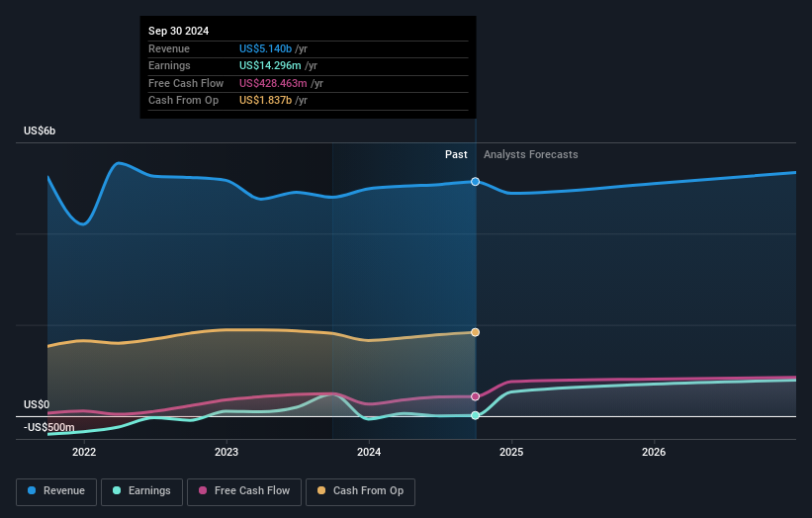Click the US$14.296m earnings value
The height and width of the screenshot is (518, 812).
tap(270, 65)
